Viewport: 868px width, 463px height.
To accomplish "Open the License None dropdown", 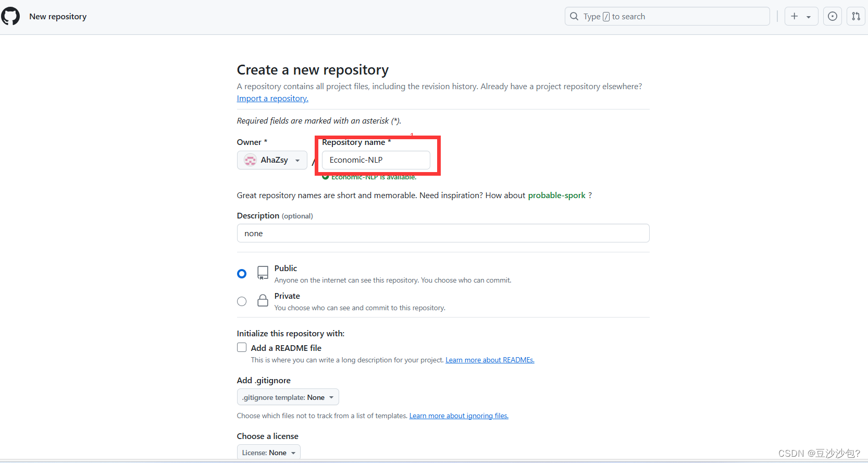I will coord(269,452).
